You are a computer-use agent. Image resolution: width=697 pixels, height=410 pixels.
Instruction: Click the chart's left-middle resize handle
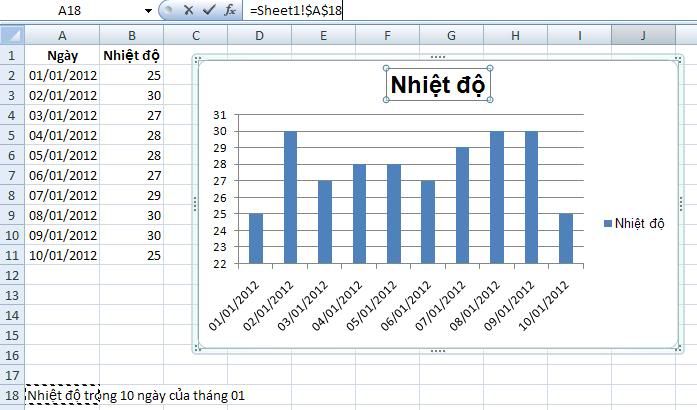coord(196,204)
